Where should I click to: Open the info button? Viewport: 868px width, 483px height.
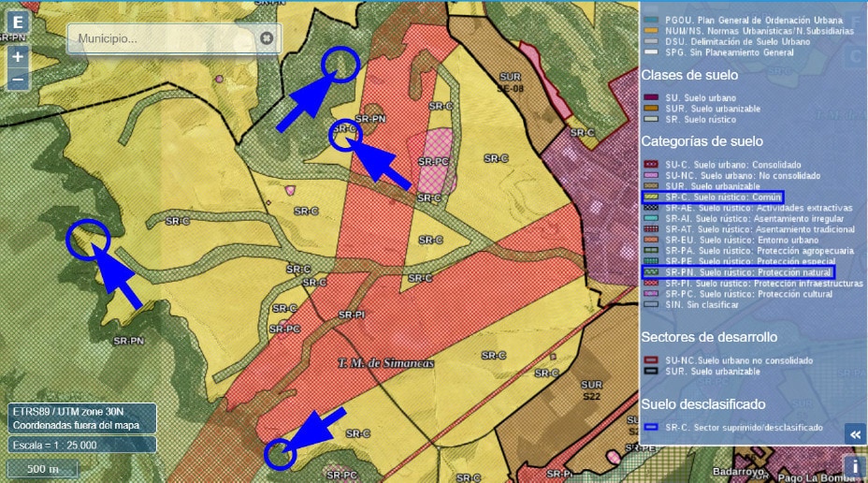click(852, 465)
